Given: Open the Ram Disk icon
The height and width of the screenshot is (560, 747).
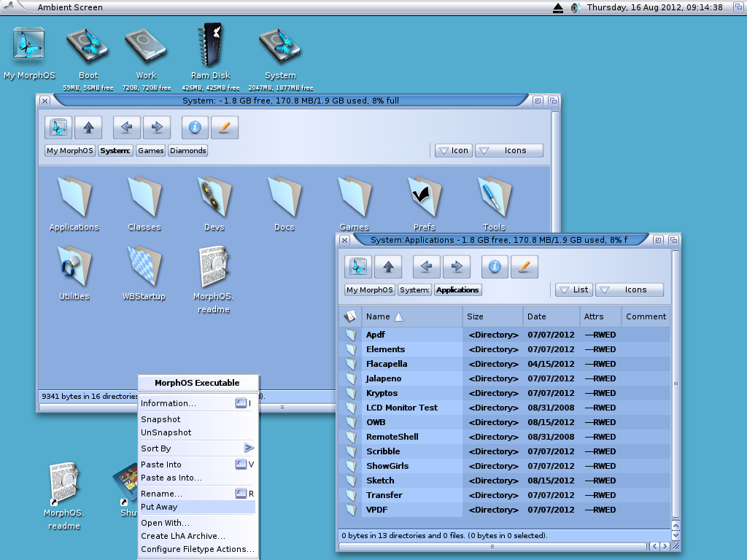Looking at the screenshot, I should click(210, 44).
